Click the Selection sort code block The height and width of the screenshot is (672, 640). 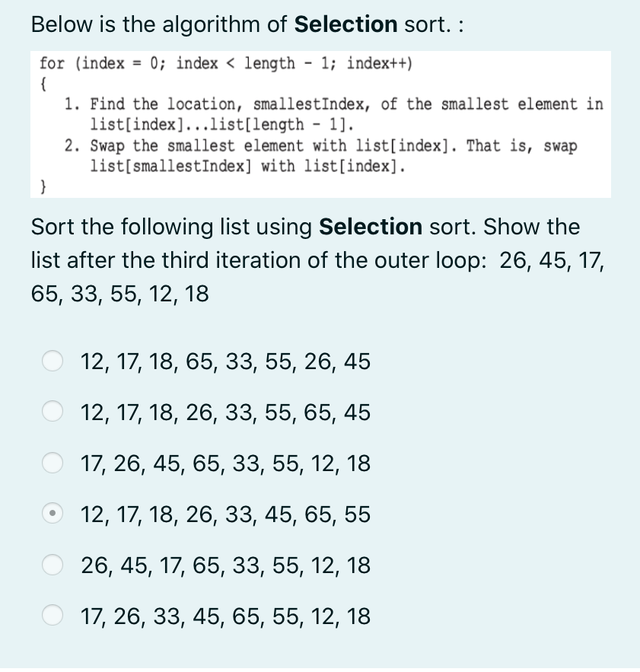click(320, 124)
